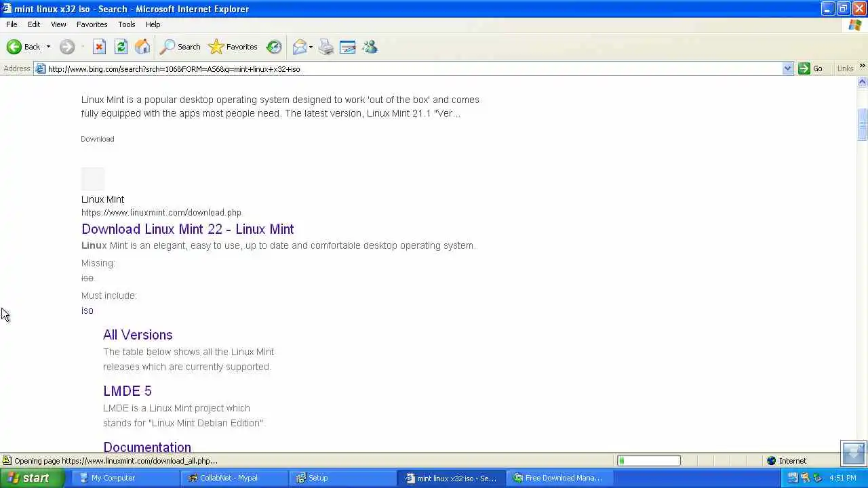Open the Documentation sublink
This screenshot has width=868, height=488.
[x=147, y=447]
